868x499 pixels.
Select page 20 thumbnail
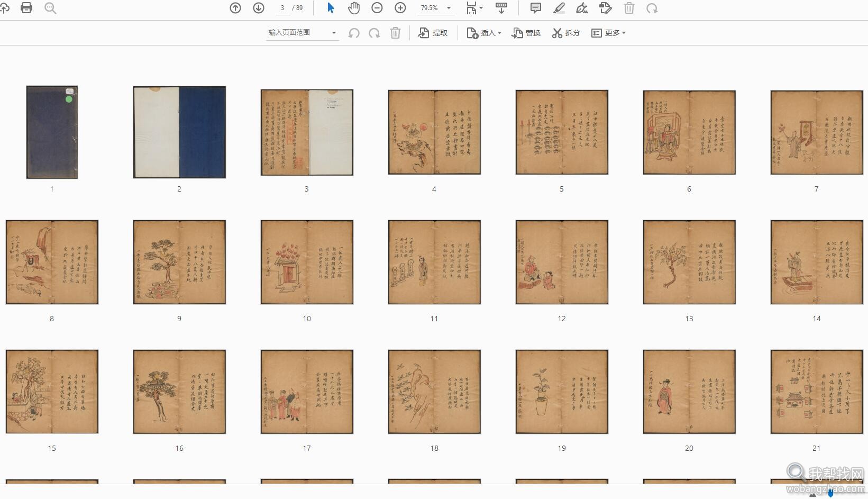coord(689,392)
